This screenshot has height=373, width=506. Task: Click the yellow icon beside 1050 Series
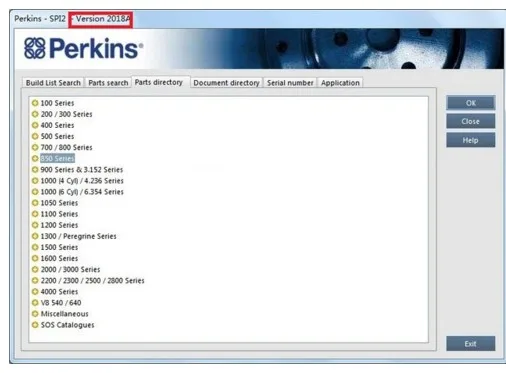click(35, 203)
